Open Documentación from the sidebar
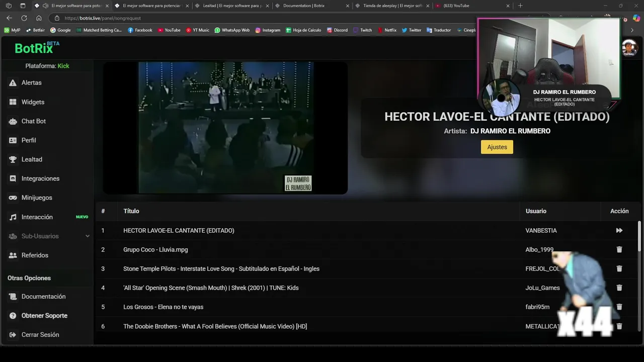 pos(43,297)
